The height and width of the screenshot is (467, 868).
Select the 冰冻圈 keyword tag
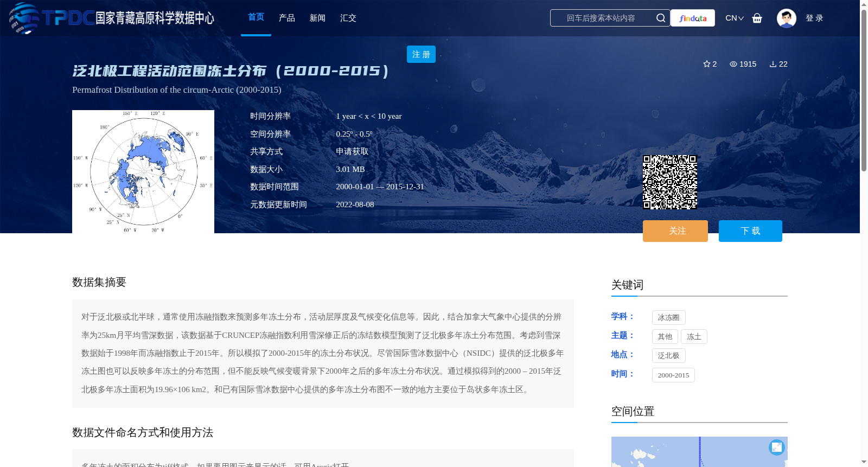(x=669, y=317)
